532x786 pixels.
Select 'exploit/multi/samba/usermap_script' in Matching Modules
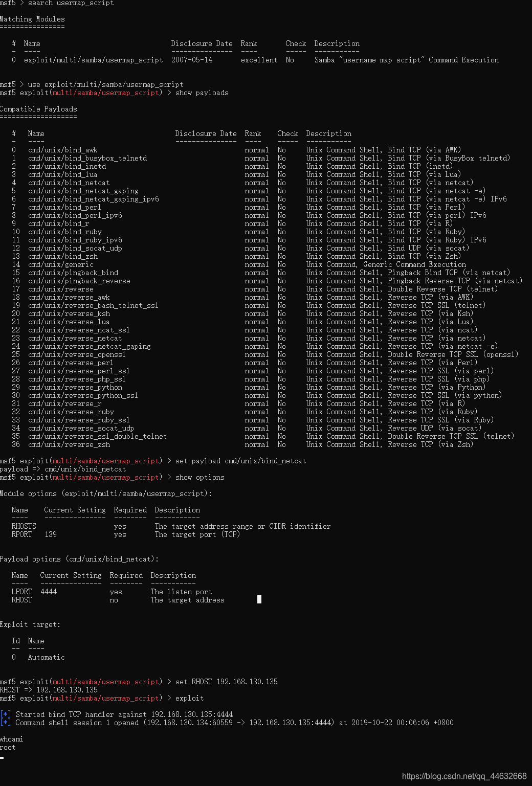click(x=93, y=60)
